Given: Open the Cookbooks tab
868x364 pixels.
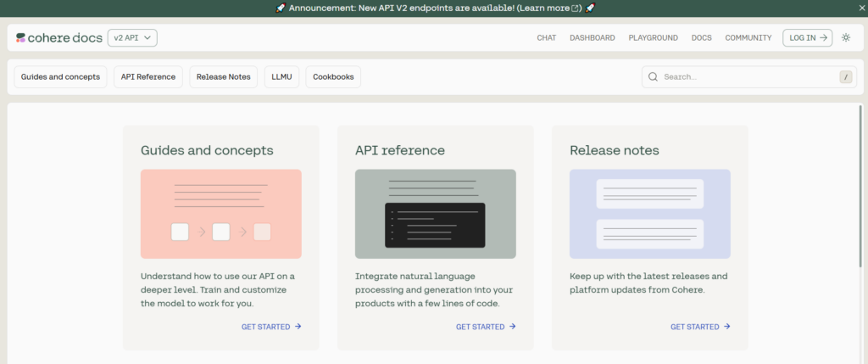Looking at the screenshot, I should tap(333, 77).
